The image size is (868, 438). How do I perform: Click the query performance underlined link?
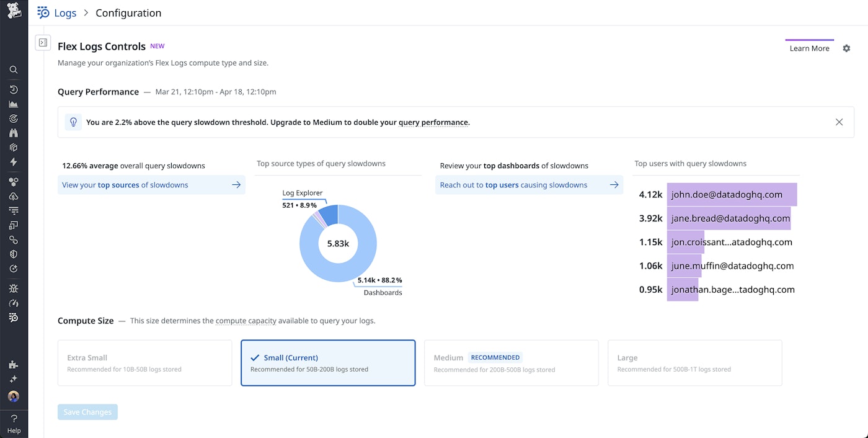coord(433,122)
